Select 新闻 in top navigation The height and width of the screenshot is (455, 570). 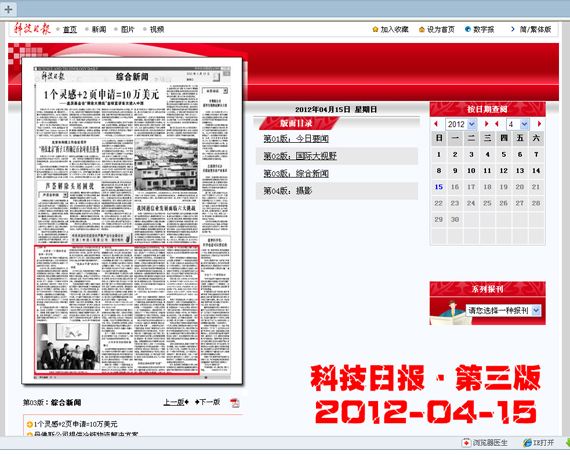pyautogui.click(x=99, y=29)
